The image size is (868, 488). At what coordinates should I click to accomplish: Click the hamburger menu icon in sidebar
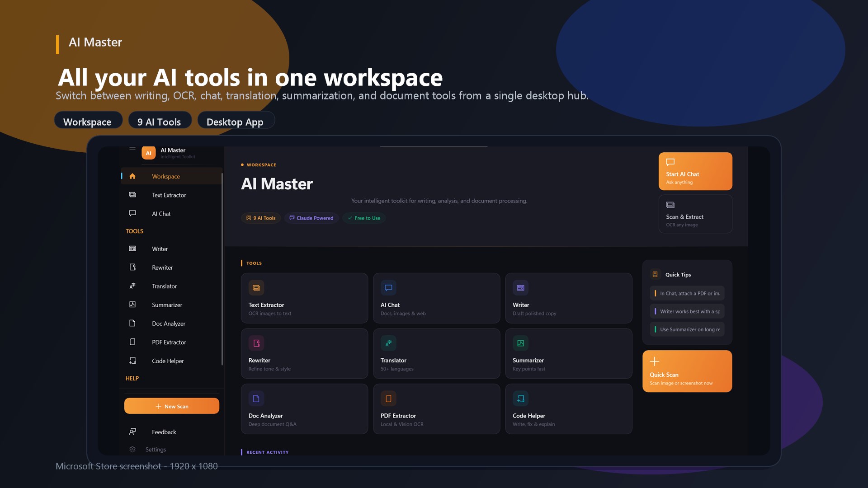point(132,148)
